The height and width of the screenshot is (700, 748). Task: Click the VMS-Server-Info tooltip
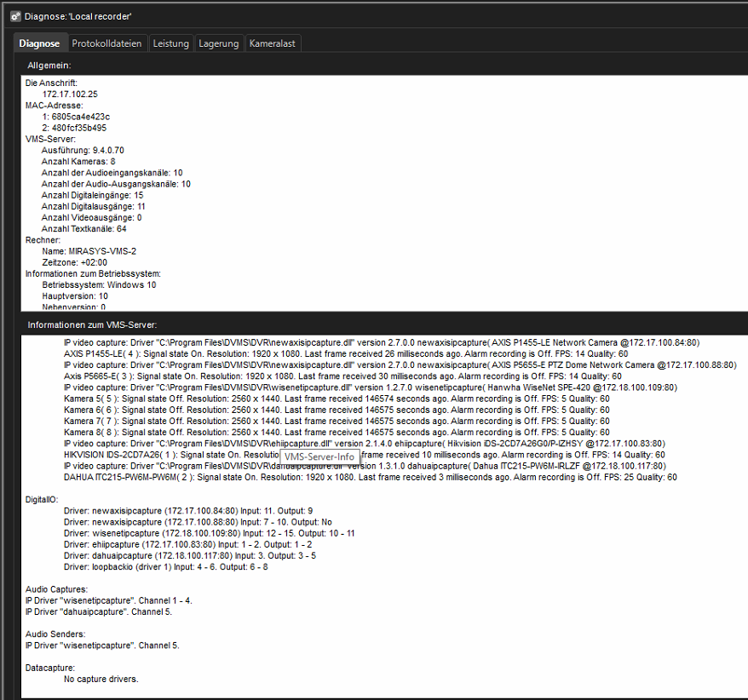tap(319, 456)
